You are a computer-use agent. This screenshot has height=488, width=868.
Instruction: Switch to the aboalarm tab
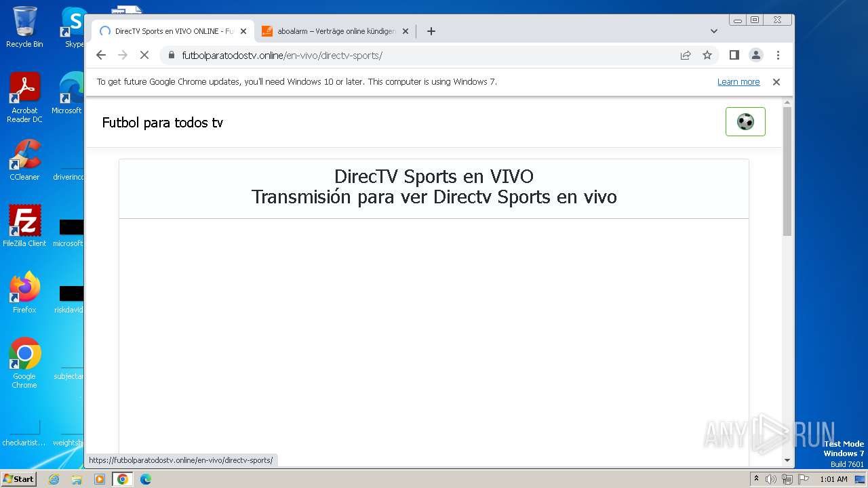pyautogui.click(x=336, y=31)
